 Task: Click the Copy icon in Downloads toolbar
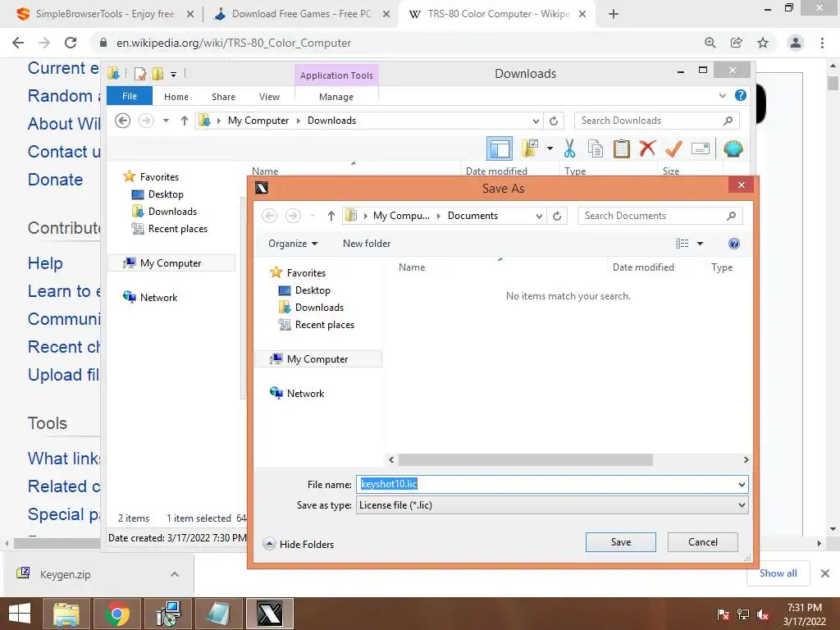point(596,148)
